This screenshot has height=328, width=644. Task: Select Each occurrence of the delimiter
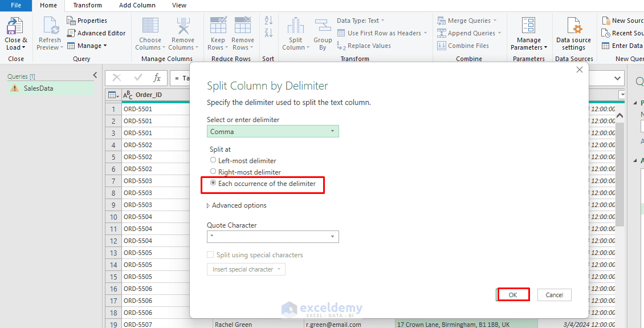pyautogui.click(x=213, y=183)
